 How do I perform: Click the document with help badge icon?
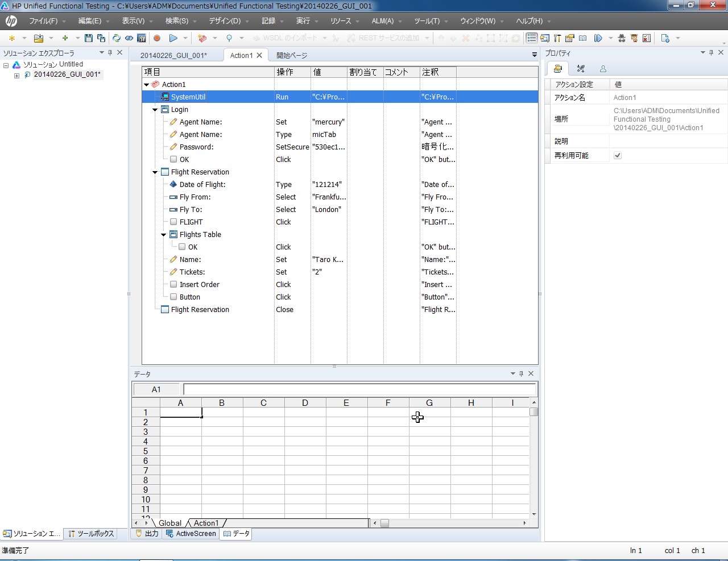pyautogui.click(x=665, y=38)
